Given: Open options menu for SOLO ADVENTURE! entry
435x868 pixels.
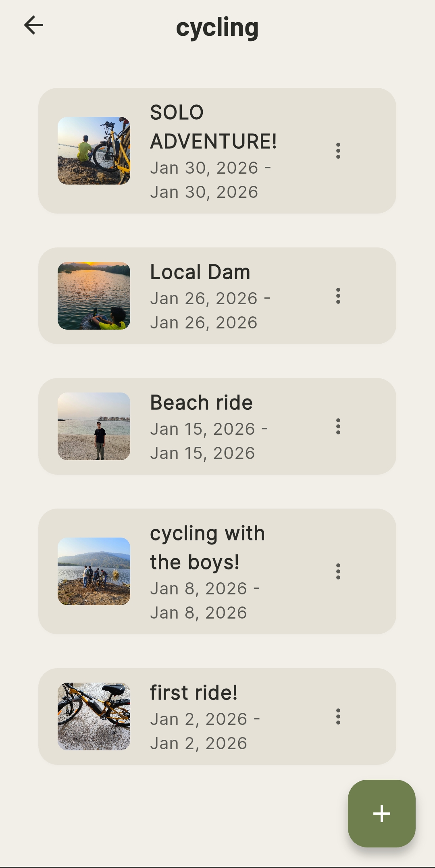Looking at the screenshot, I should point(338,151).
